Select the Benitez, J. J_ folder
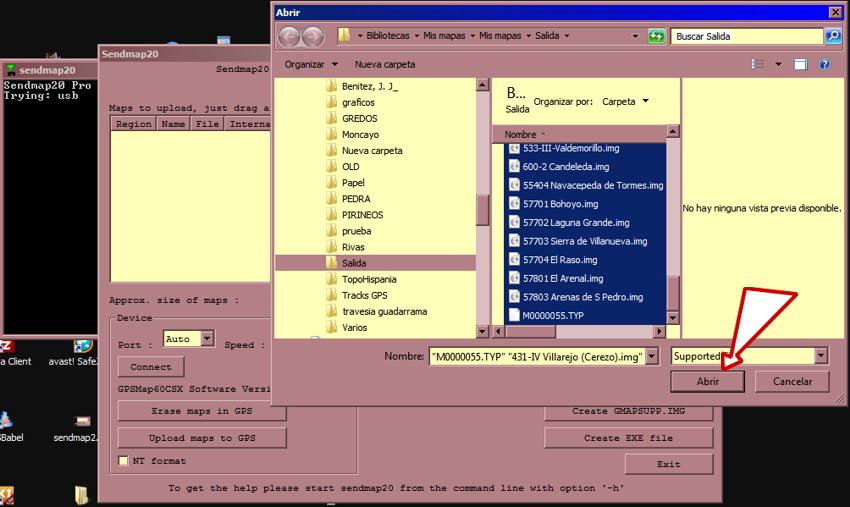Image resolution: width=850 pixels, height=507 pixels. click(x=370, y=86)
